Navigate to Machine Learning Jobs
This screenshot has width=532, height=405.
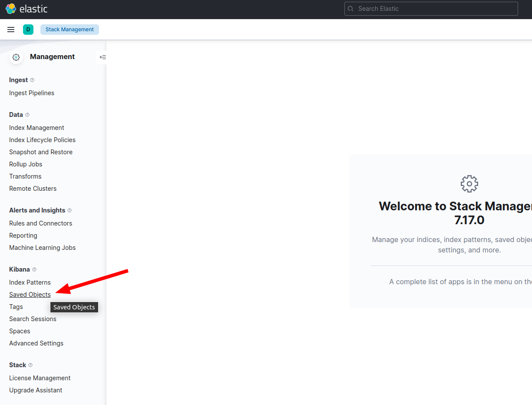click(42, 248)
